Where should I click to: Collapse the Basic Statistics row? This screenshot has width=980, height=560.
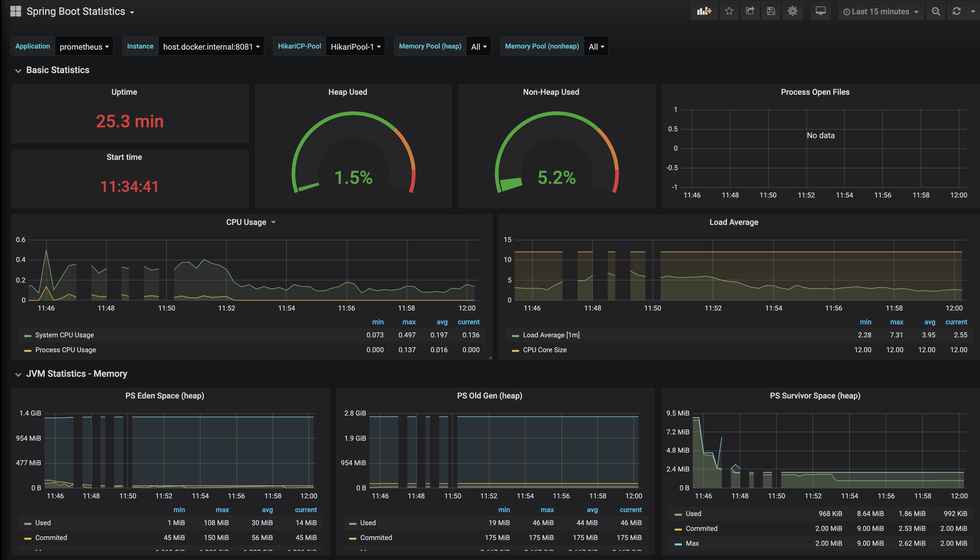click(57, 70)
